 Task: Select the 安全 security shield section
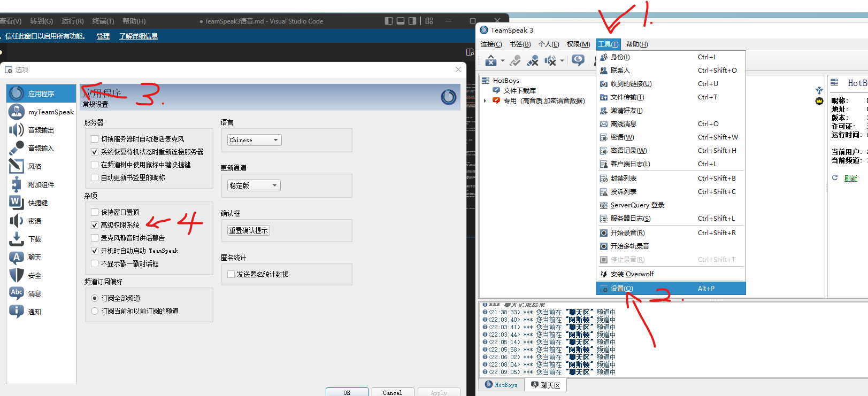point(34,276)
